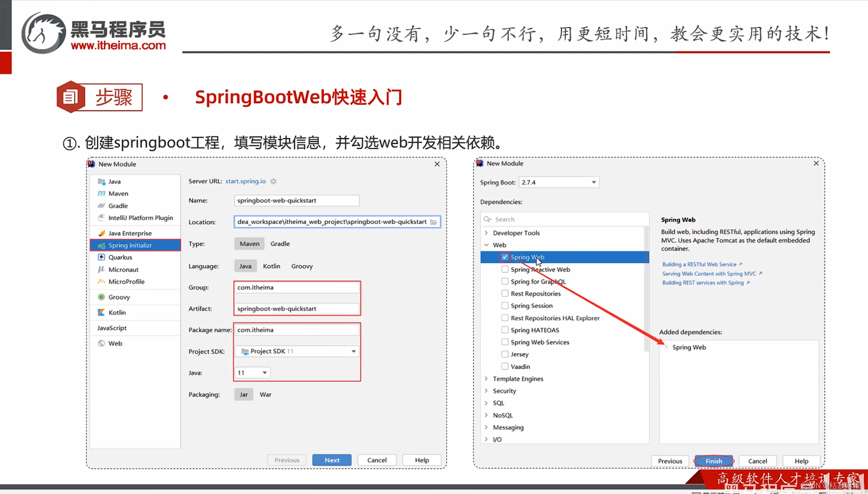This screenshot has height=494, width=868.
Task: Open the Building a RESTful Web Service link
Action: pyautogui.click(x=700, y=264)
